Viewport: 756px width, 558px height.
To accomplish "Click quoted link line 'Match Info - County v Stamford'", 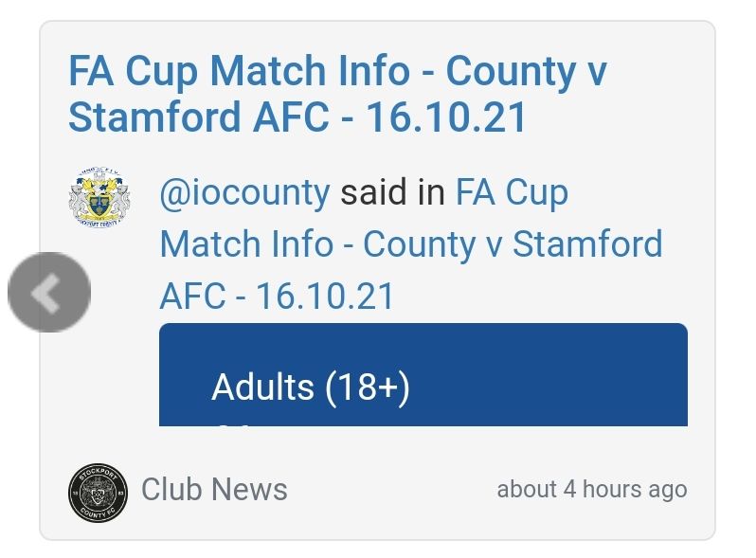I will coord(410,244).
